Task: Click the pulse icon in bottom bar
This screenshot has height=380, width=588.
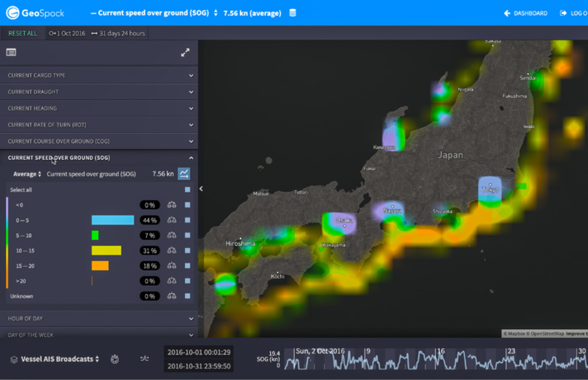Action: click(144, 358)
